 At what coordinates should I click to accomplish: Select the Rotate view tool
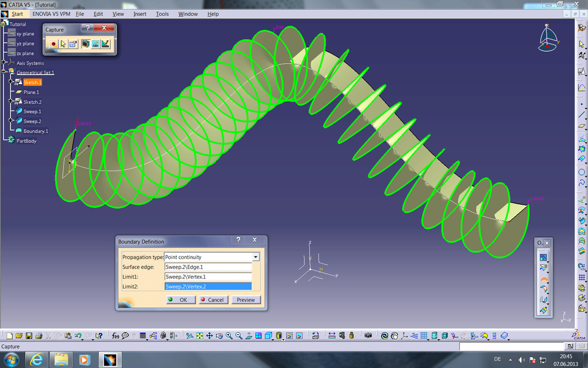coord(219,335)
